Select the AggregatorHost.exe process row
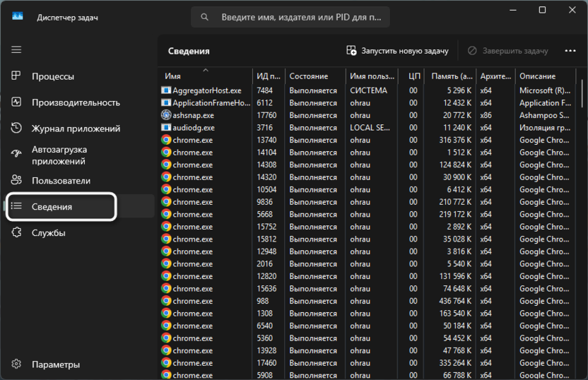 point(206,90)
